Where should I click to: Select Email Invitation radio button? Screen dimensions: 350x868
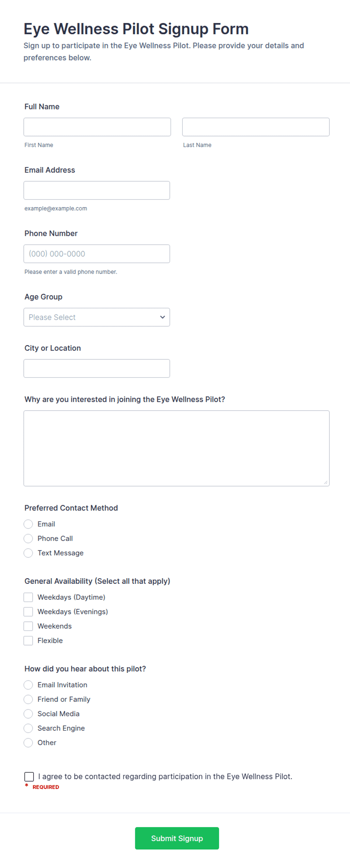click(28, 685)
